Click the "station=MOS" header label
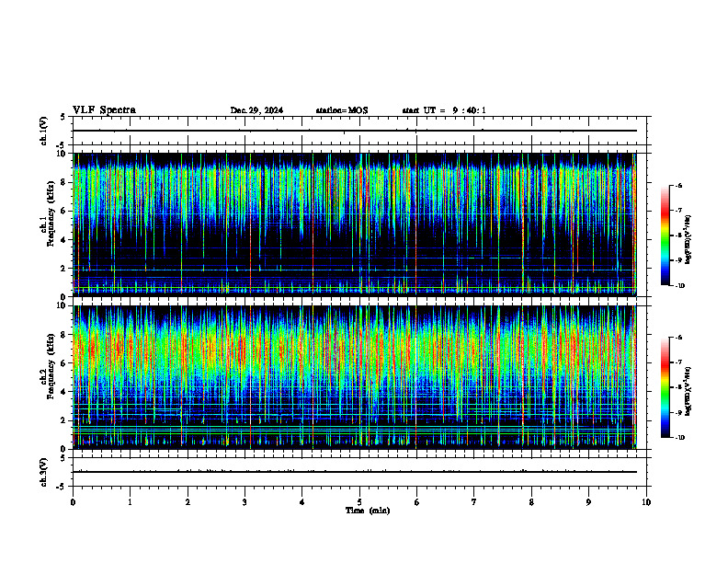 pyautogui.click(x=342, y=110)
